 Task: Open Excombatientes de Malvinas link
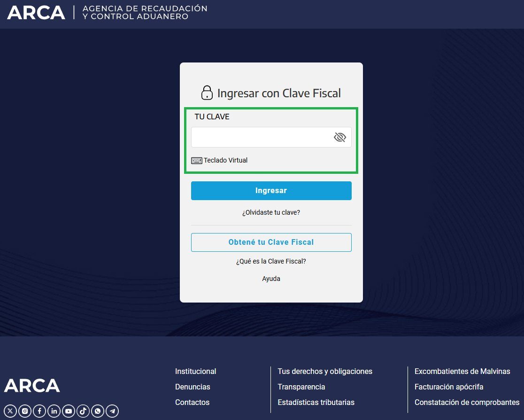pyautogui.click(x=462, y=371)
